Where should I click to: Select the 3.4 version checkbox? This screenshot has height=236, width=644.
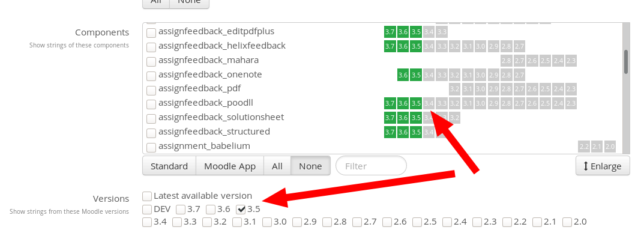pos(147,222)
